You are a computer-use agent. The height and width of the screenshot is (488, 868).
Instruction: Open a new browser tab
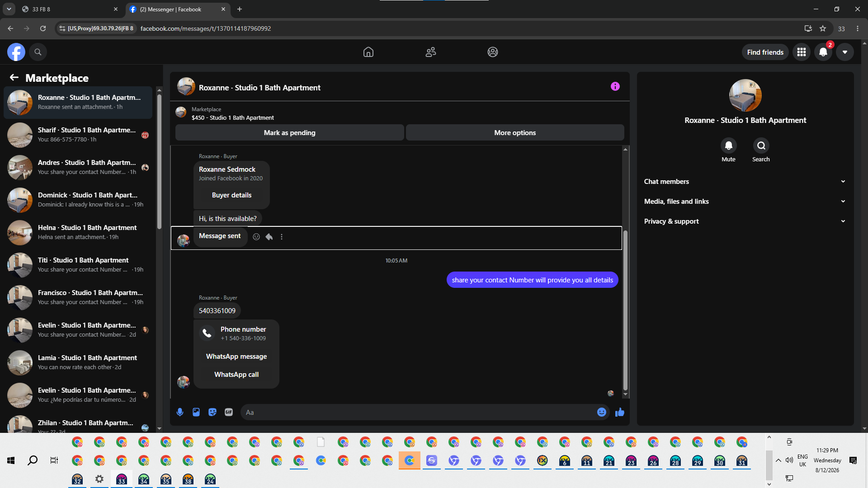tap(240, 9)
